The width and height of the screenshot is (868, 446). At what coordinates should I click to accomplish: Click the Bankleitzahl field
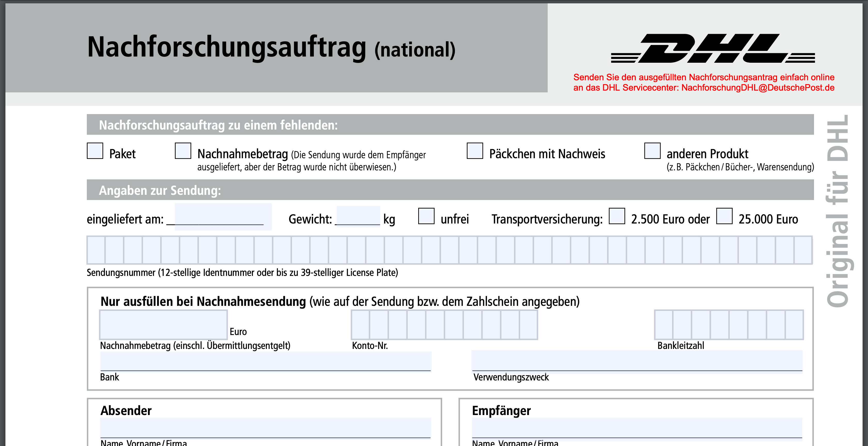pyautogui.click(x=729, y=325)
